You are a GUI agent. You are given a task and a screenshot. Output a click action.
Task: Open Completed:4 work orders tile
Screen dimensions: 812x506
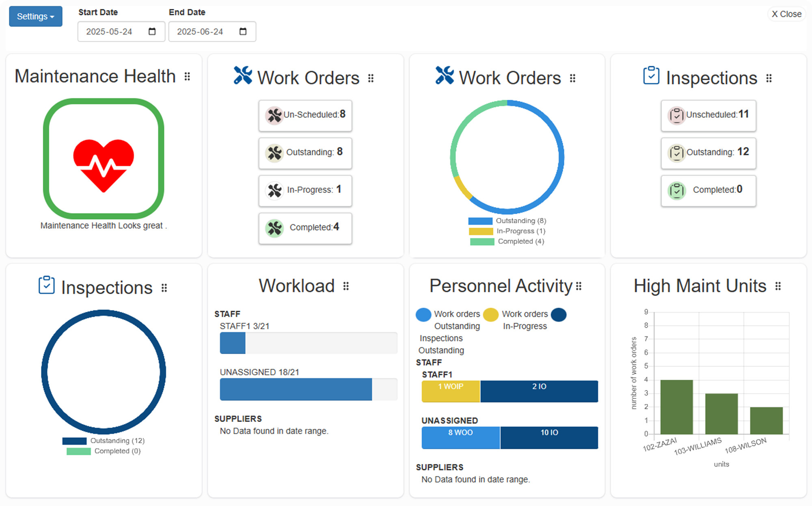coord(305,228)
